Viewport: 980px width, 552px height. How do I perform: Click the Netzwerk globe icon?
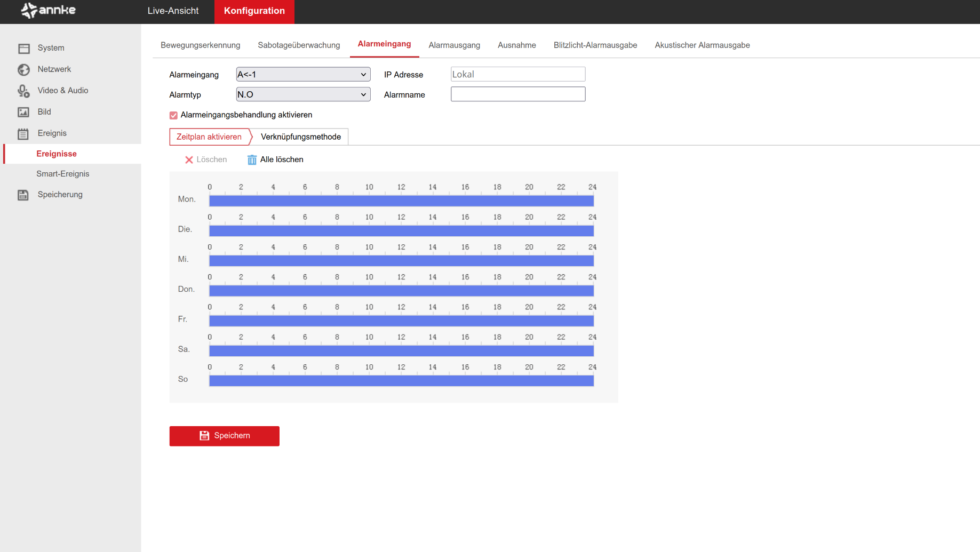23,70
